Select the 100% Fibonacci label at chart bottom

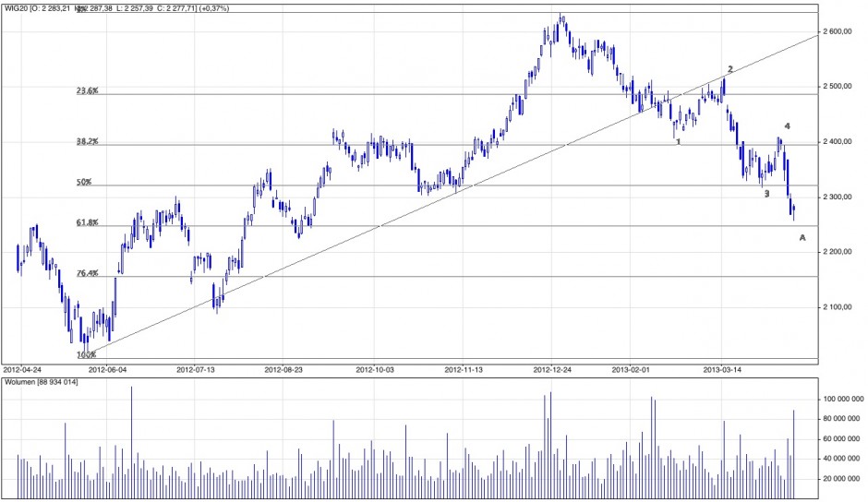coord(86,354)
